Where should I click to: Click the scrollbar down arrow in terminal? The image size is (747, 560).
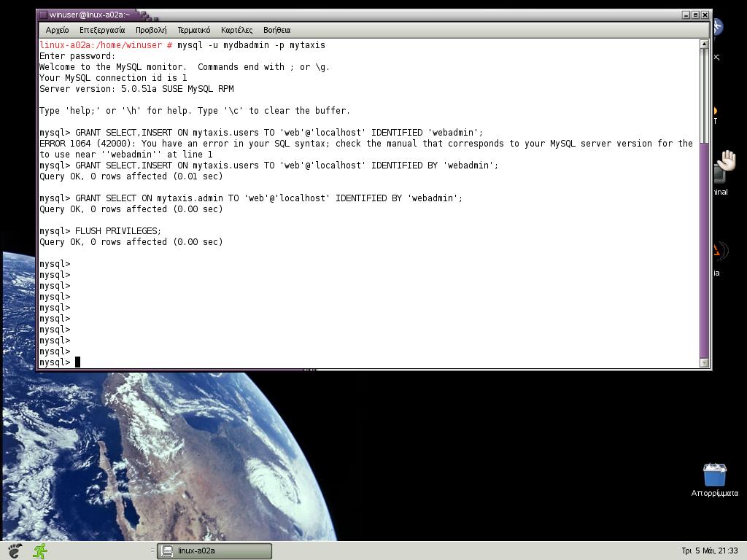click(x=704, y=363)
